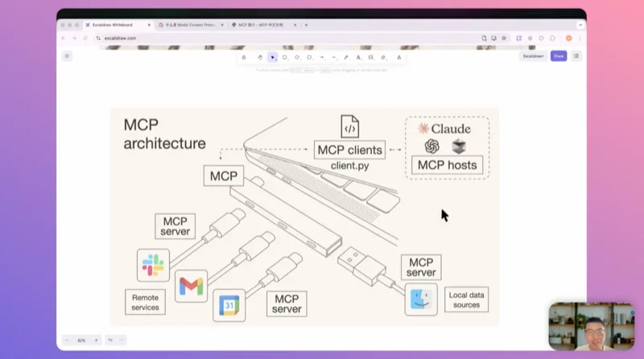Switch to the Model Context Protocol tab
This screenshot has width=644, height=359.
coord(190,25)
